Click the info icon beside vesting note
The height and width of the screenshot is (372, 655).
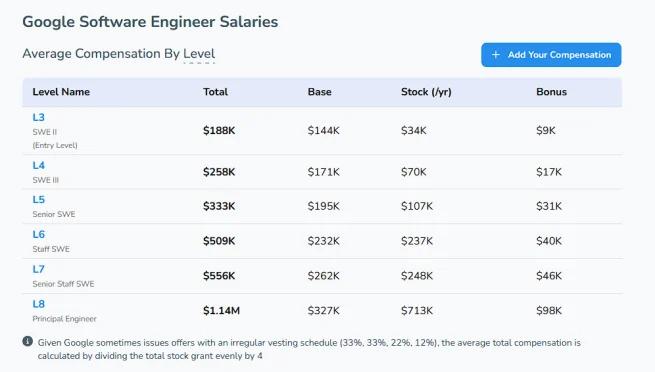pos(28,342)
